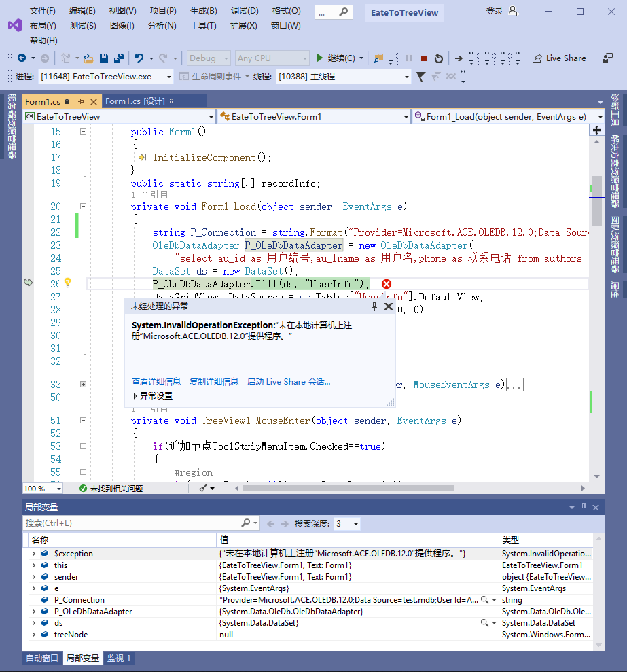Open the Any CPU platform dropdown
627x672 pixels.
272,58
